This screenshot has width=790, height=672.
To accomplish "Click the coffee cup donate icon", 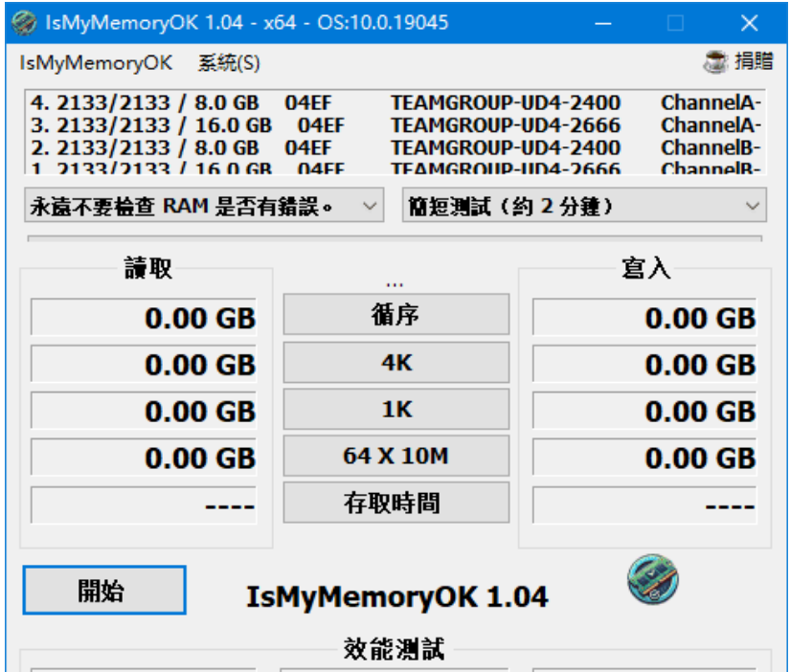I will pos(713,59).
